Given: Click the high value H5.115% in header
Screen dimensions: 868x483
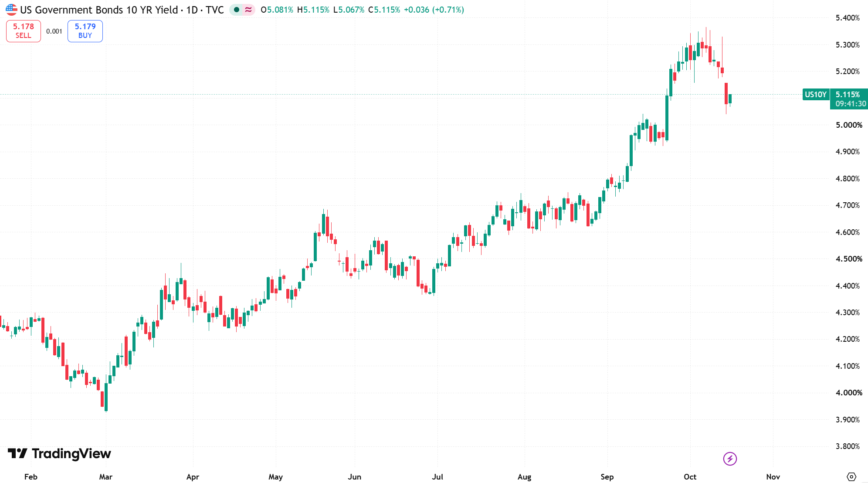Looking at the screenshot, I should [x=313, y=10].
